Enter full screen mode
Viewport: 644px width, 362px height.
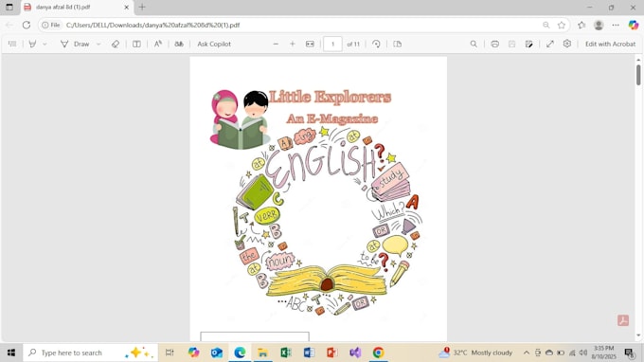[550, 44]
